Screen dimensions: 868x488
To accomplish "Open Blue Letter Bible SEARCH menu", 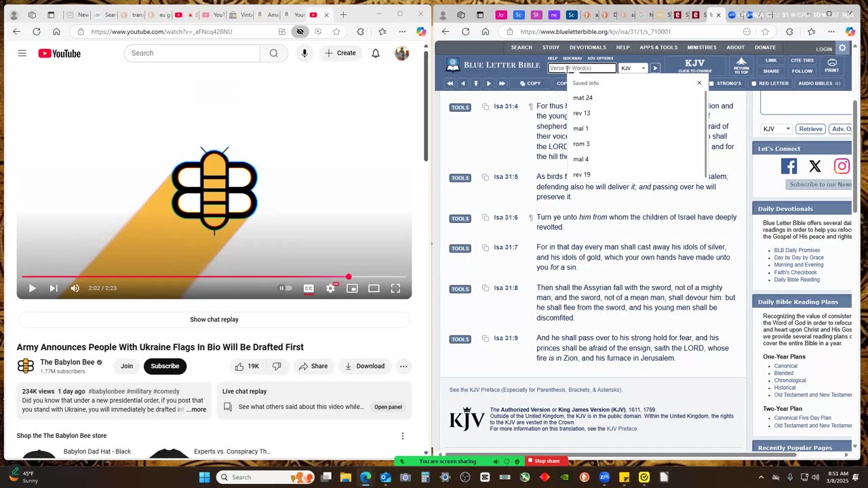I will pos(521,47).
